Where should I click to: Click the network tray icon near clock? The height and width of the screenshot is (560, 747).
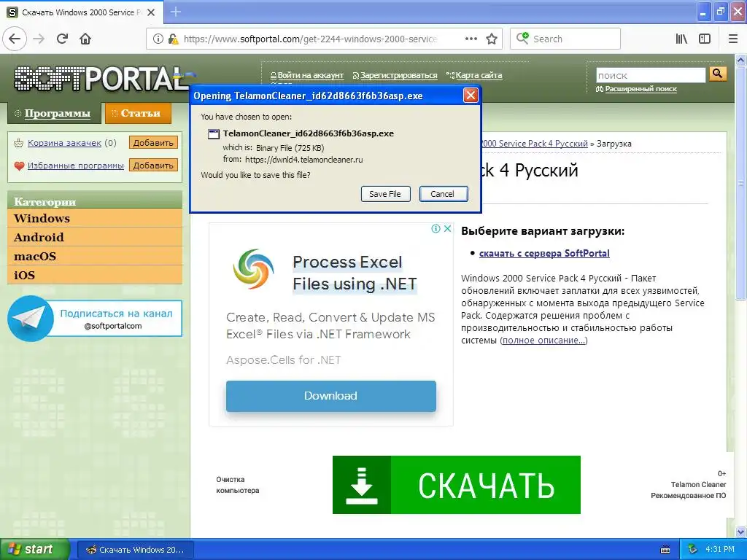coord(692,550)
